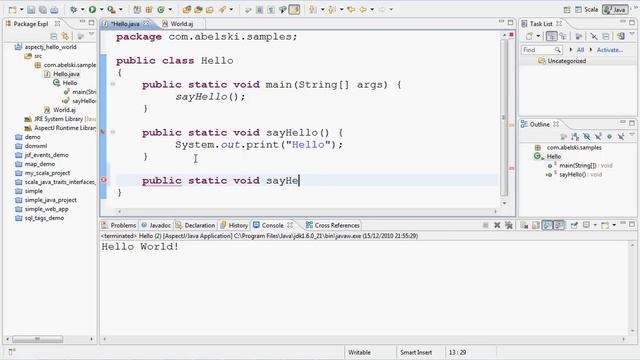Click Synchronize Changed icon in Task List

pos(620,36)
